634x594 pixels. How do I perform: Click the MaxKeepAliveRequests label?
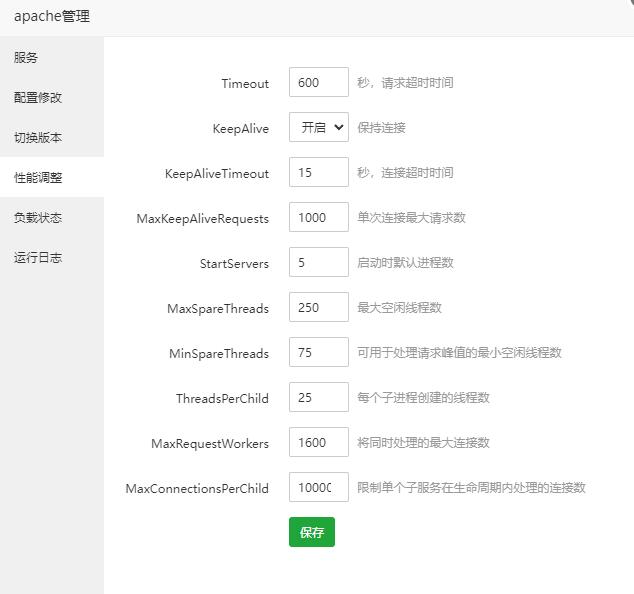[x=203, y=218]
